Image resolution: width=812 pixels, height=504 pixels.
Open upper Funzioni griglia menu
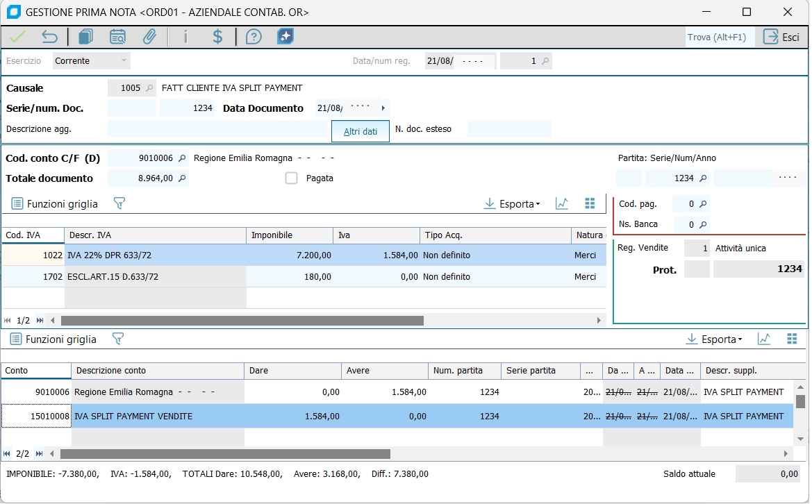[55, 204]
